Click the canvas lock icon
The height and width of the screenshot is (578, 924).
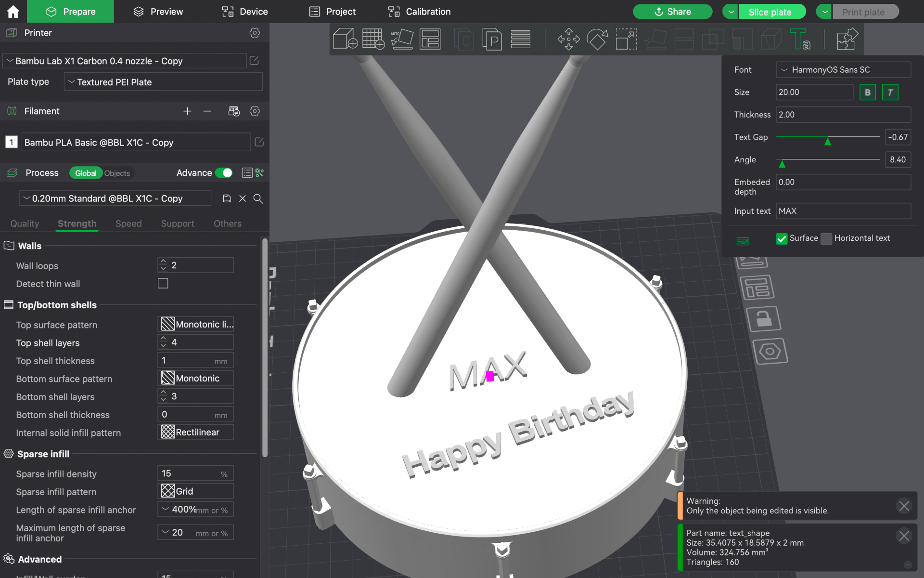coord(763,319)
